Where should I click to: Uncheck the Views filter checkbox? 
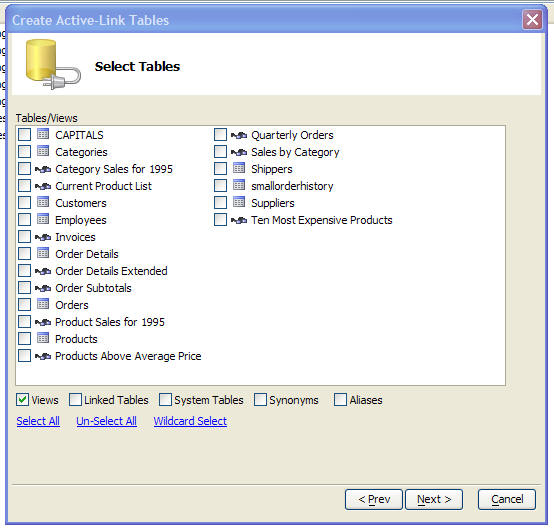22,400
